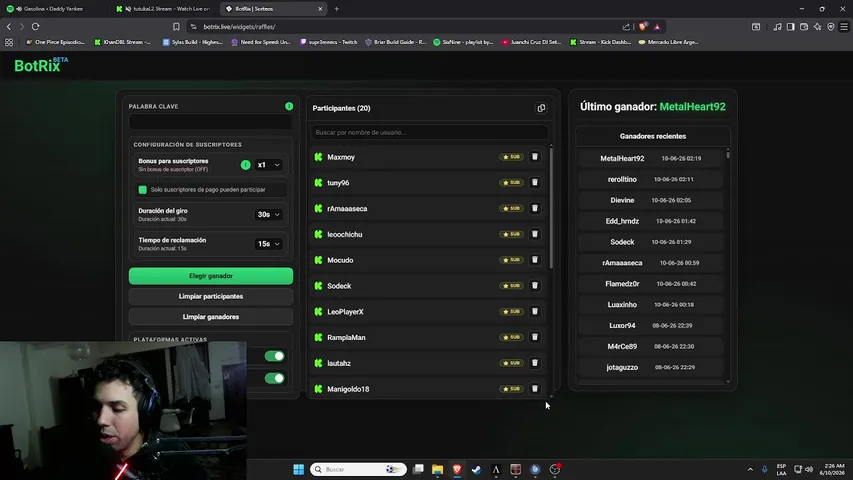
Task: Click the participant search field
Action: [x=430, y=132]
